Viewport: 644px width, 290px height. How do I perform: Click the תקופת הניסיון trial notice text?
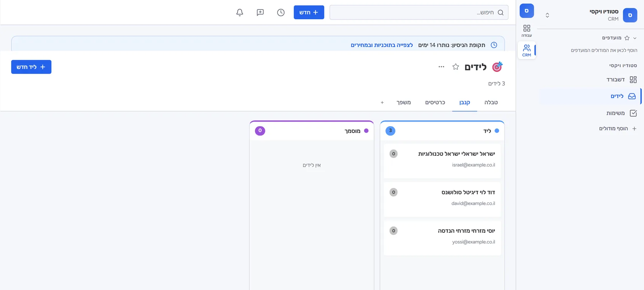pos(452,45)
